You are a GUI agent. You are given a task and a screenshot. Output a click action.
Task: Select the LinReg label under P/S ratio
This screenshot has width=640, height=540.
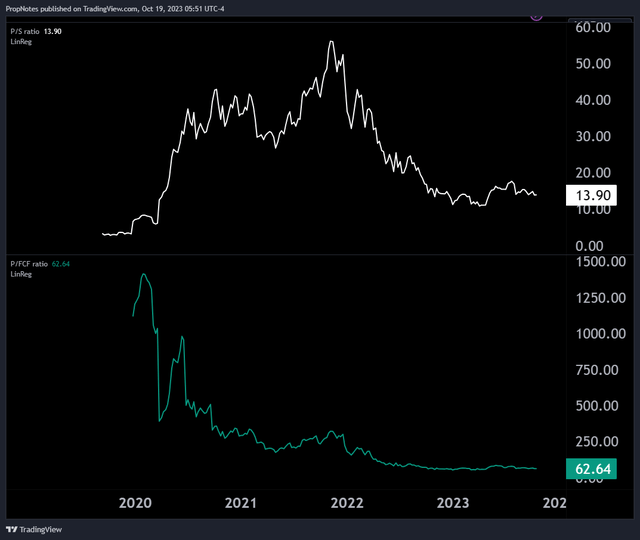pyautogui.click(x=21, y=42)
